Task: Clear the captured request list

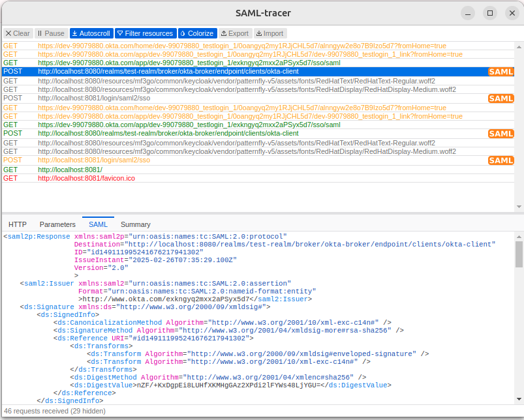Action: (x=18, y=33)
